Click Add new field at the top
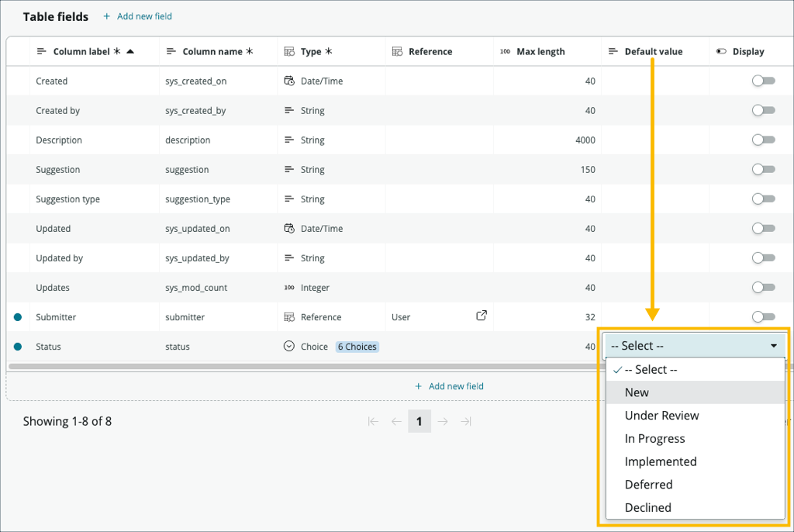 click(x=143, y=16)
